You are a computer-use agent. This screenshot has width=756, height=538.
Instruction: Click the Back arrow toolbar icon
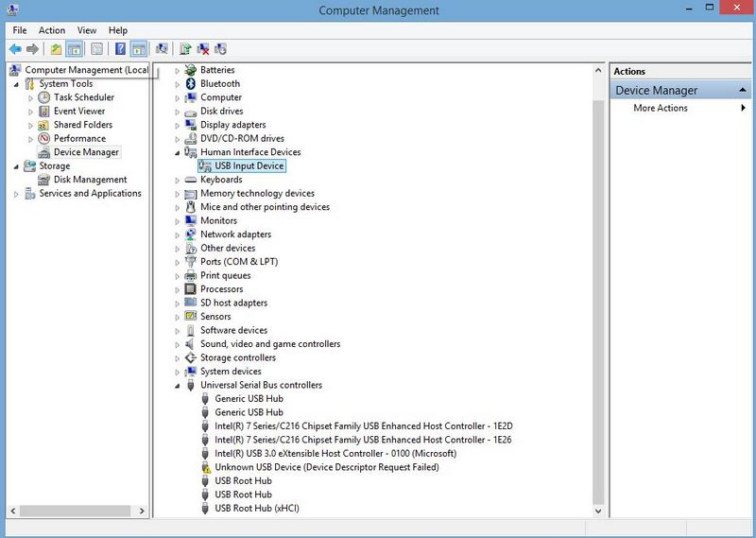(x=15, y=49)
